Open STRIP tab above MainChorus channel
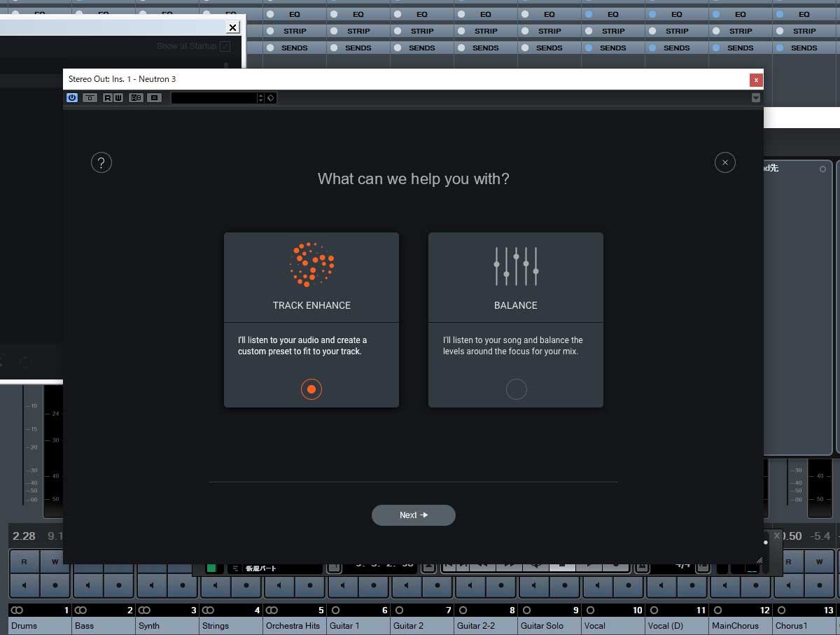Image resolution: width=840 pixels, height=635 pixels. (x=741, y=31)
